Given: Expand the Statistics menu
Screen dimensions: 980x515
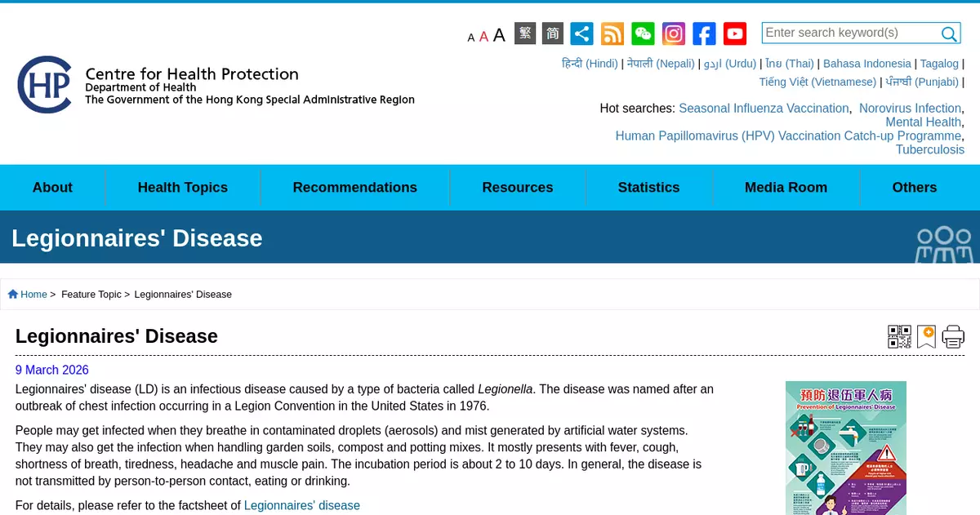Looking at the screenshot, I should pos(648,188).
